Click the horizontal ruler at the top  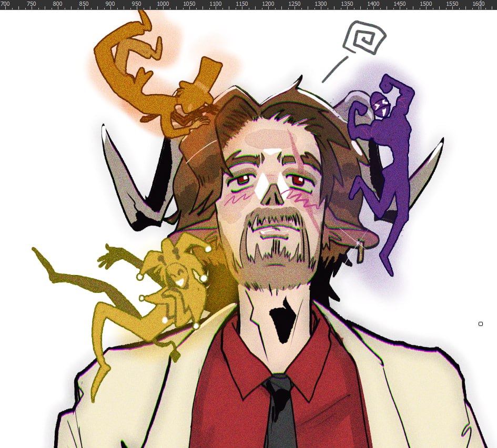click(x=248, y=4)
